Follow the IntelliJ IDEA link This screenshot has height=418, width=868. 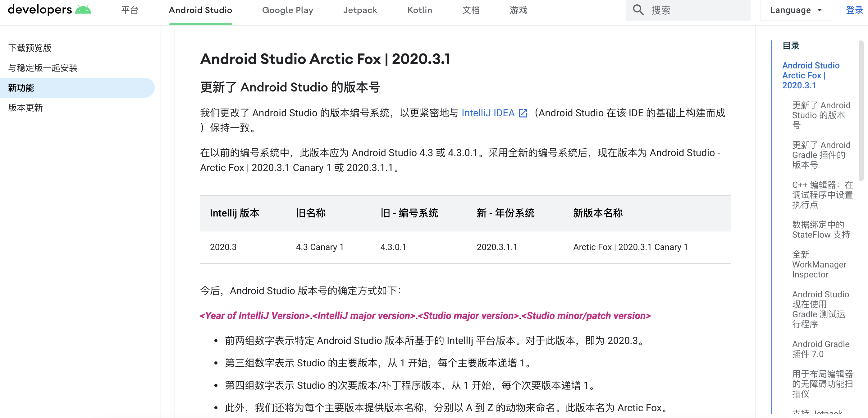(488, 113)
